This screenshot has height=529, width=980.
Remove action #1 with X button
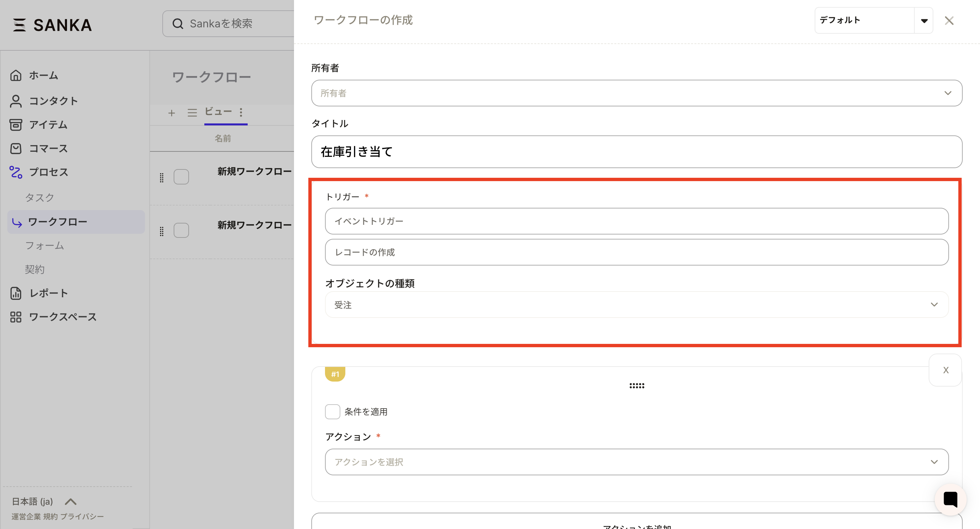(x=946, y=370)
